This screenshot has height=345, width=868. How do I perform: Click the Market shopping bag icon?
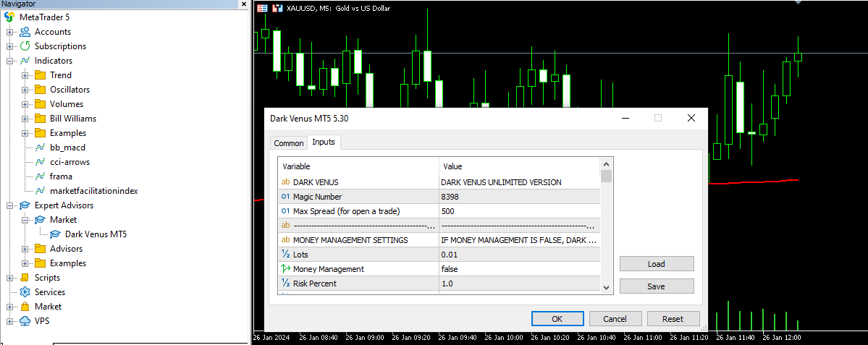(x=25, y=306)
